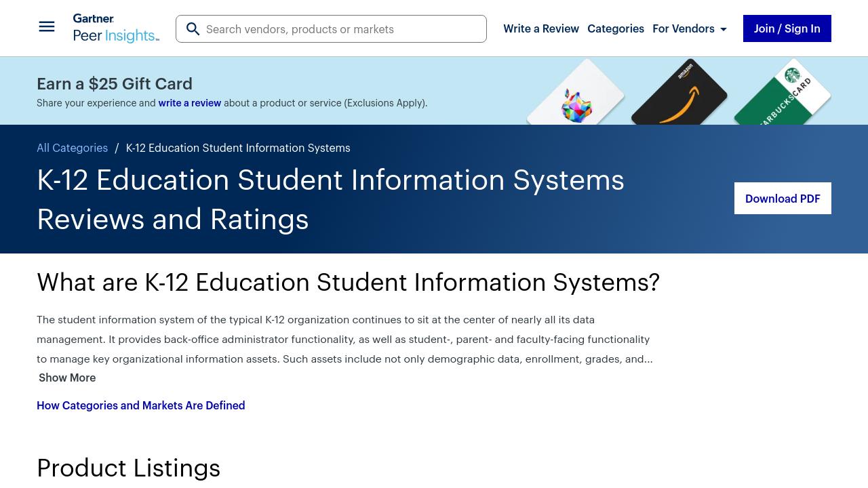Open Write a Review in top navigation

tap(541, 28)
